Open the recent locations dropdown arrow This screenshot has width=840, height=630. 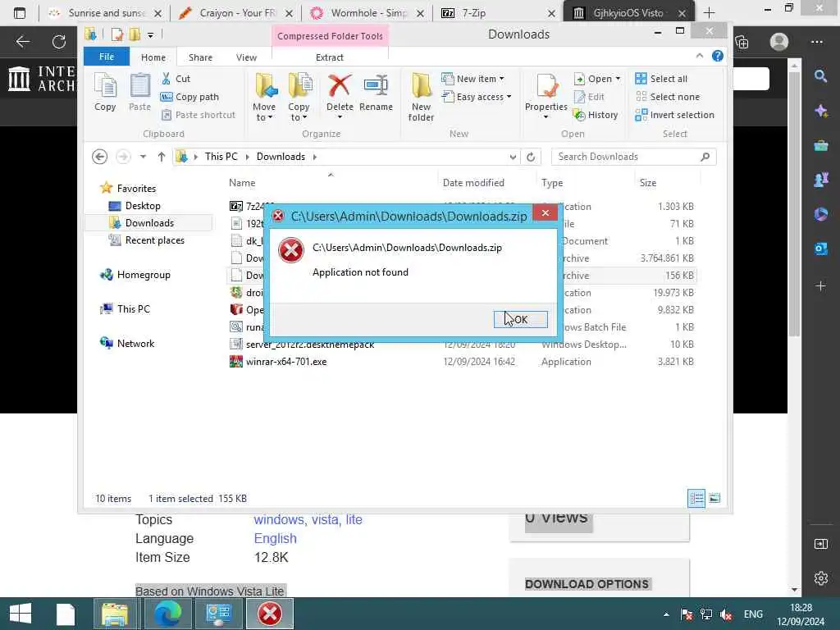pyautogui.click(x=143, y=157)
